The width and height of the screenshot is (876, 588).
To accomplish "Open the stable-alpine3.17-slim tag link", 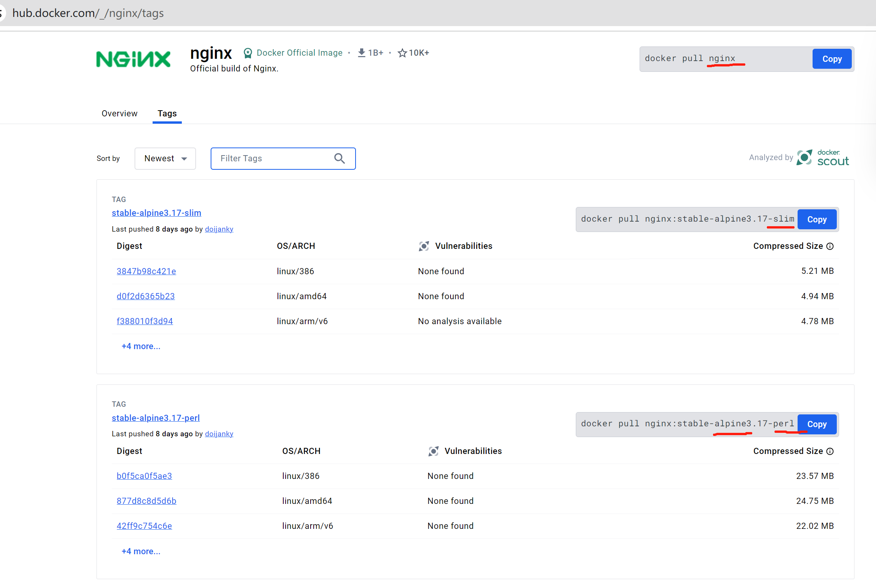I will (156, 213).
